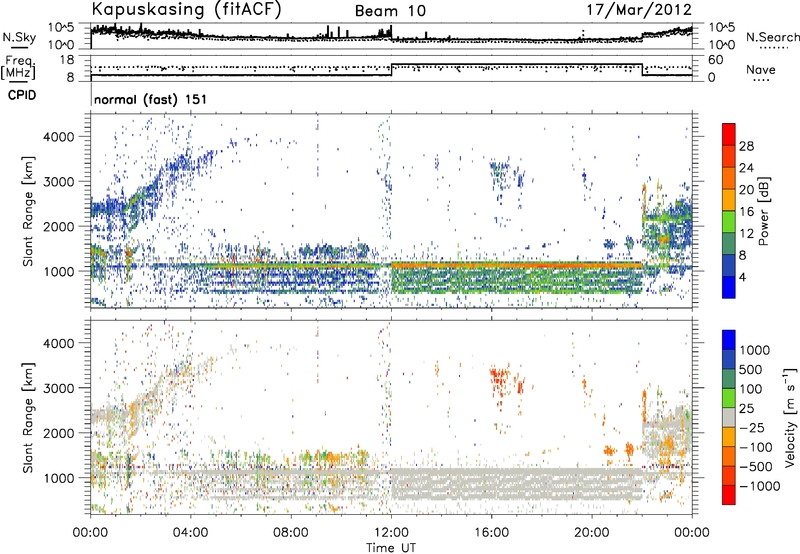Image resolution: width=800 pixels, height=554 pixels.
Task: Select the '4000' tick on velocity panel axis
Action: click(x=59, y=343)
